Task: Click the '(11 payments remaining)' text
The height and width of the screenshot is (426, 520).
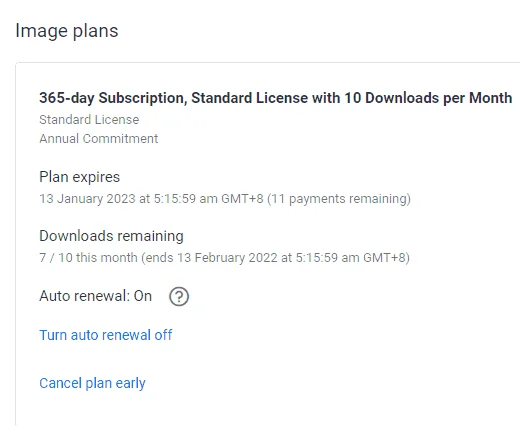Action: coord(339,199)
